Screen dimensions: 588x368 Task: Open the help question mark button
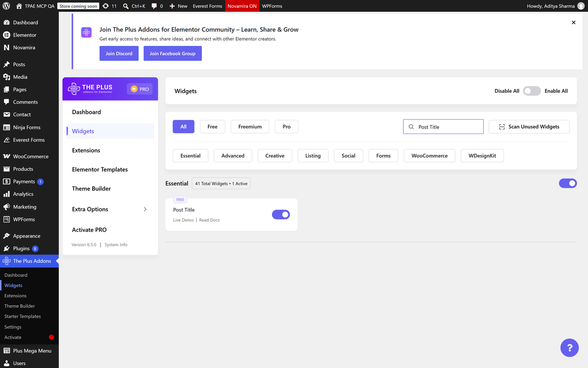click(569, 348)
